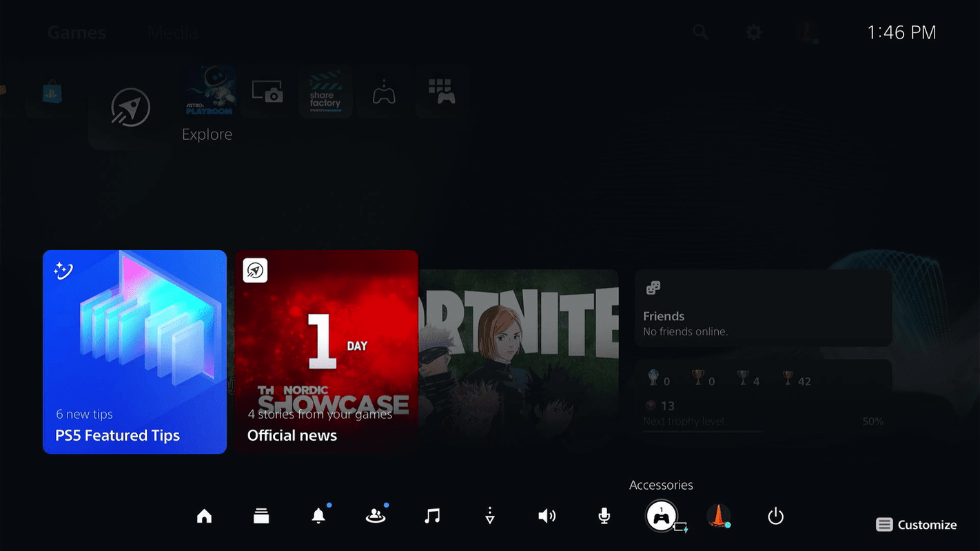Image resolution: width=980 pixels, height=551 pixels.
Task: Open the controller game tile icon
Action: coord(384,92)
